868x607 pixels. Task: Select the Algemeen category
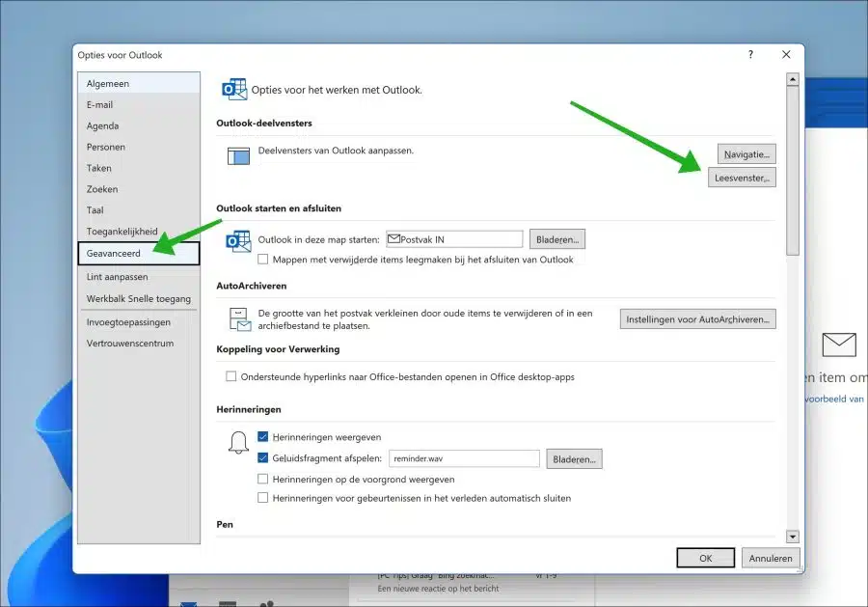(x=139, y=84)
